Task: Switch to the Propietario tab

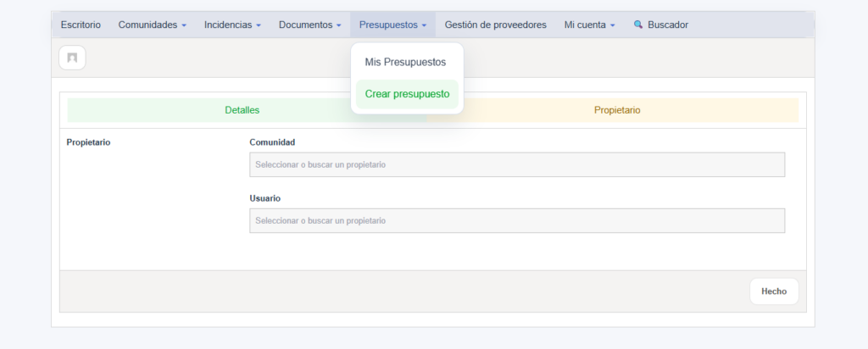Action: click(617, 110)
